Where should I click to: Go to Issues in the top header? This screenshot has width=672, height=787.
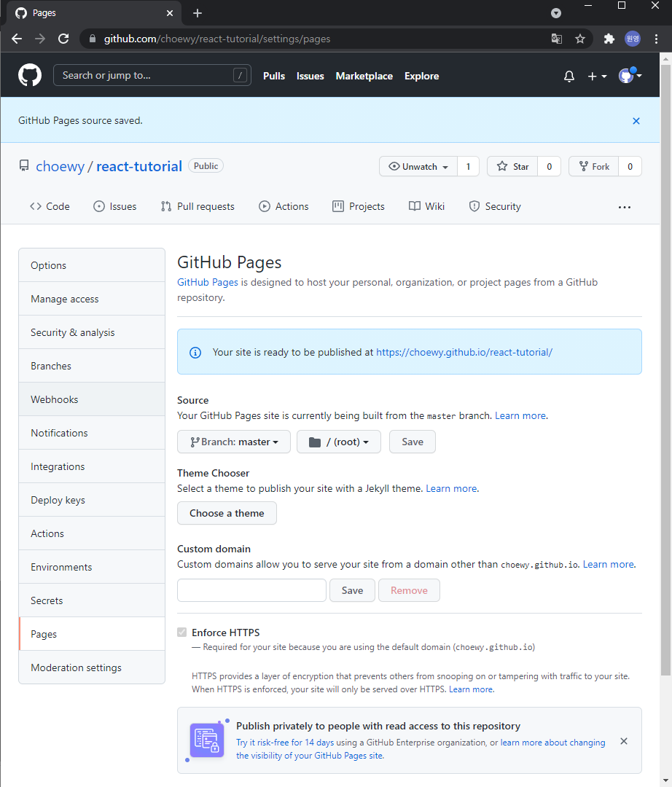[310, 77]
